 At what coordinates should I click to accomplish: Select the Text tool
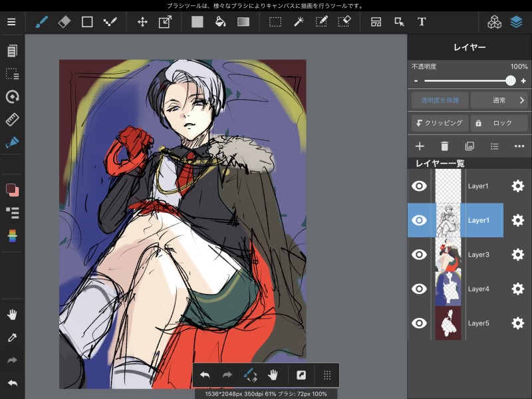click(422, 22)
